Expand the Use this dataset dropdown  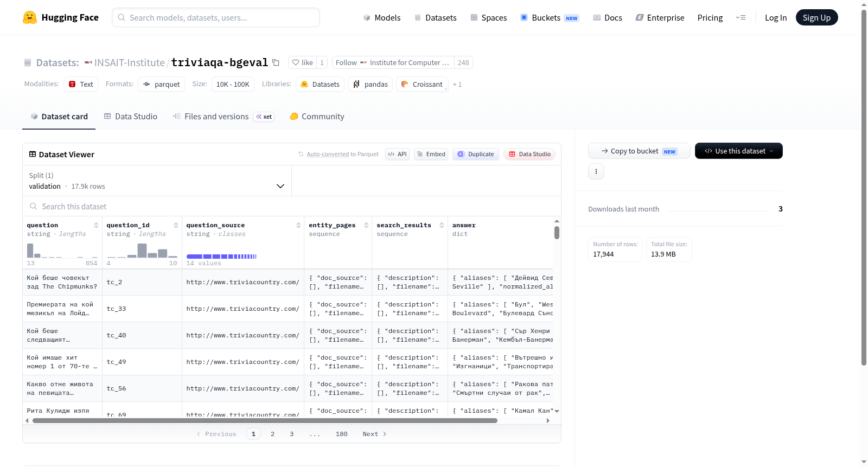point(739,151)
